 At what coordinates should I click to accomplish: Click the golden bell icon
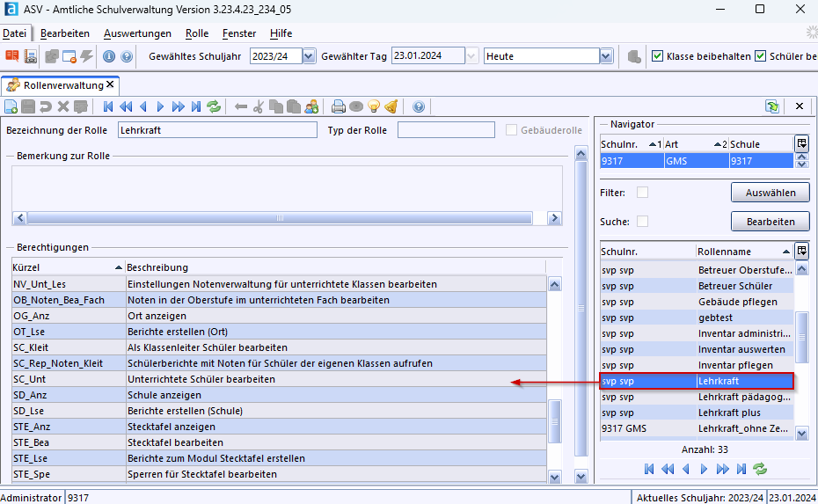pos(391,106)
